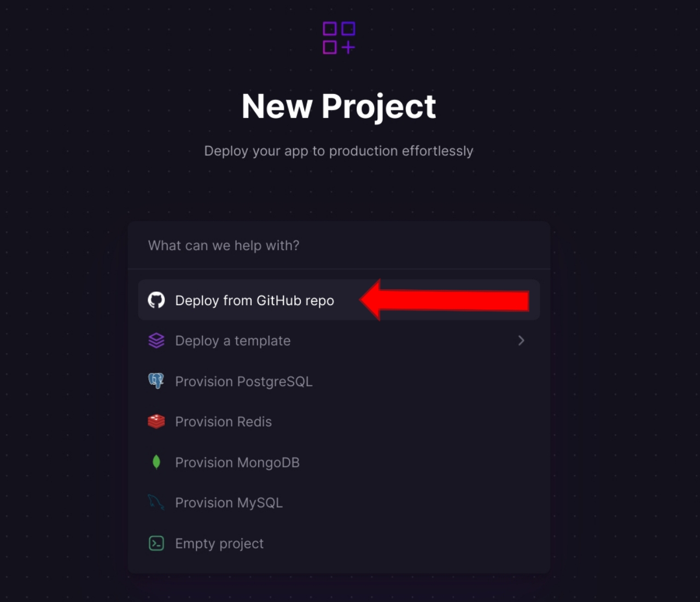Click the PostgreSQL elephant icon

click(156, 381)
